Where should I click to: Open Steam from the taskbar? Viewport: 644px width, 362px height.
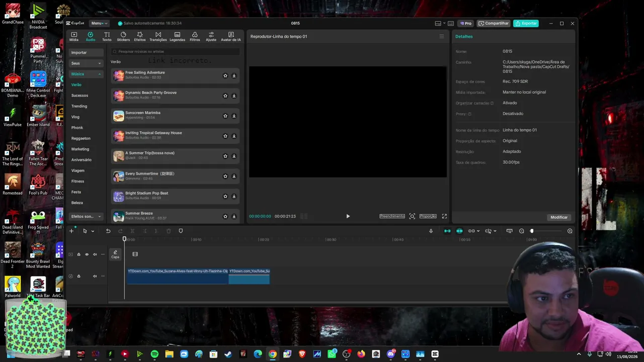coord(228,354)
